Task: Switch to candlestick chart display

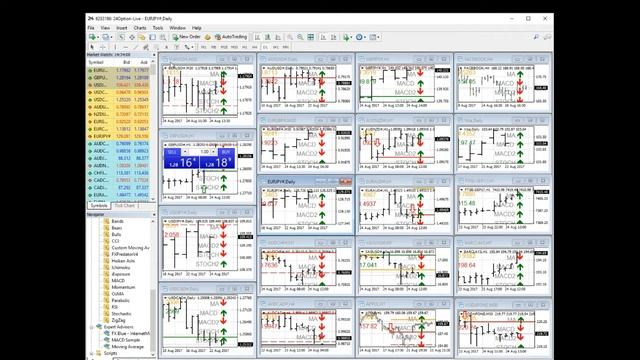Action: [x=268, y=37]
